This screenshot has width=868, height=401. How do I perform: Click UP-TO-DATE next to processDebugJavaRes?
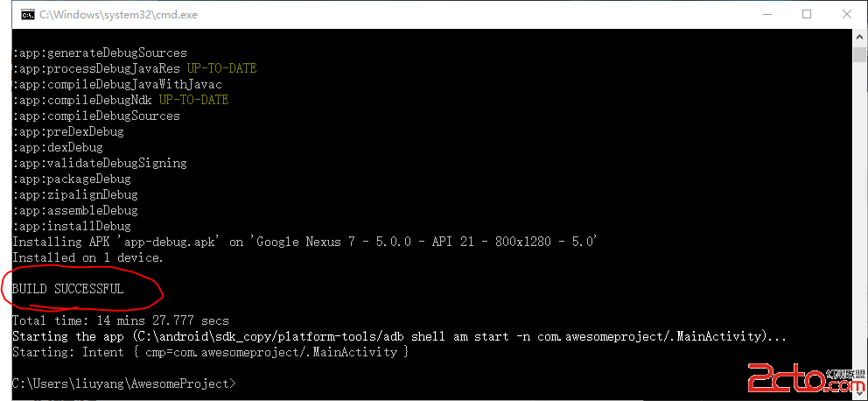[x=221, y=68]
